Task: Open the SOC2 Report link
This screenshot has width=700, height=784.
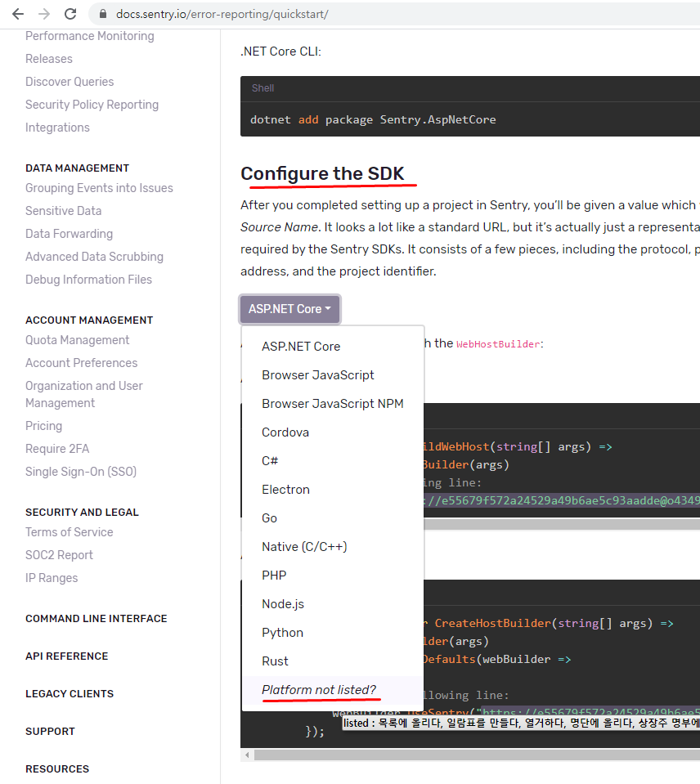Action: pos(59,555)
